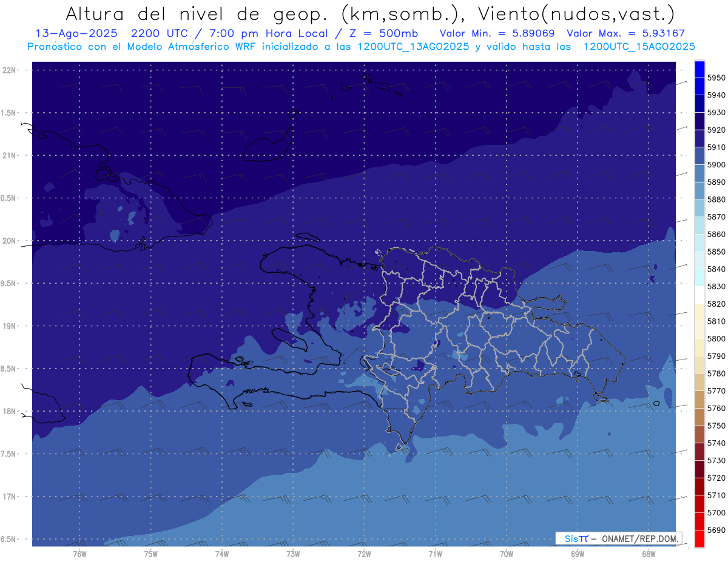Click the '73W' longitude label
Image resolution: width=728 pixels, height=562 pixels.
point(293,554)
